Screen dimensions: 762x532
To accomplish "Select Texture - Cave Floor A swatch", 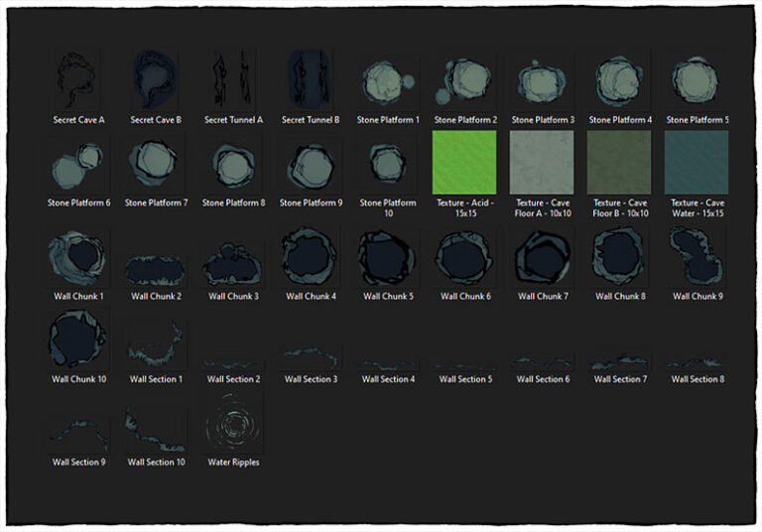I will pos(543,163).
